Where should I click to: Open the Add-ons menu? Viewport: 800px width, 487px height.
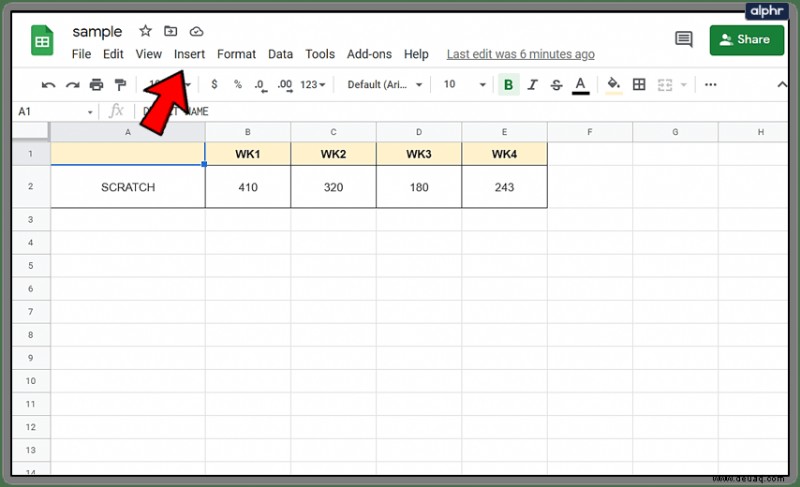point(369,54)
